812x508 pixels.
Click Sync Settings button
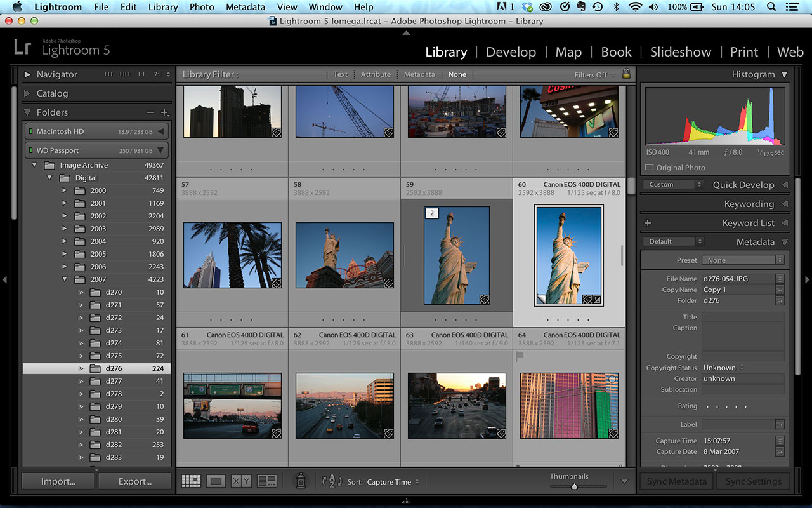[x=754, y=481]
